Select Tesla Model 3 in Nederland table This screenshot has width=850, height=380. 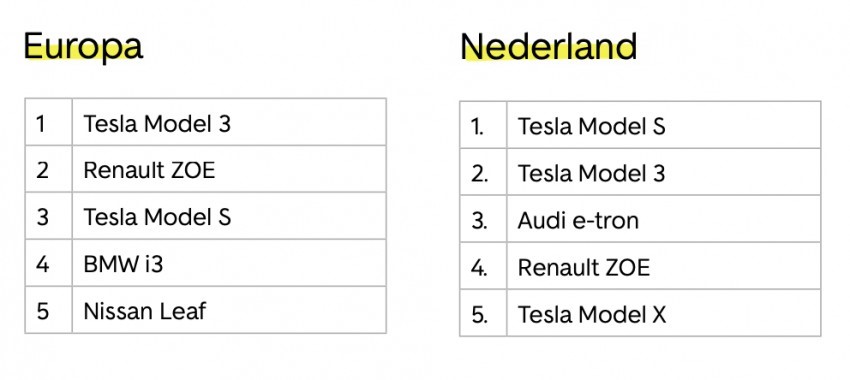[x=591, y=173]
